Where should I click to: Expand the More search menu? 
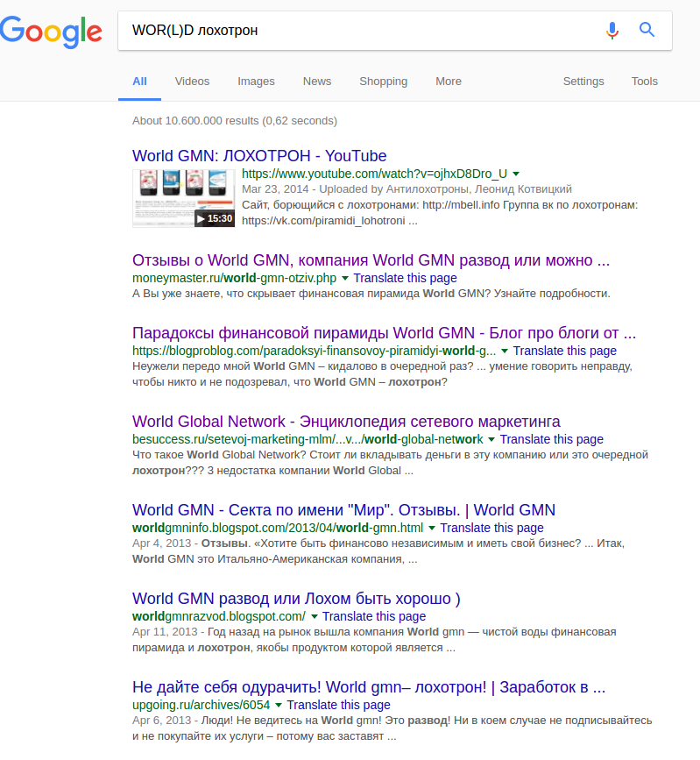pyautogui.click(x=448, y=82)
